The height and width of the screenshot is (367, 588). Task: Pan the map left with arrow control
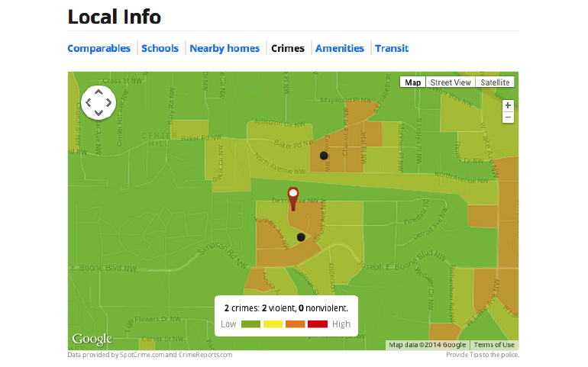click(x=88, y=102)
